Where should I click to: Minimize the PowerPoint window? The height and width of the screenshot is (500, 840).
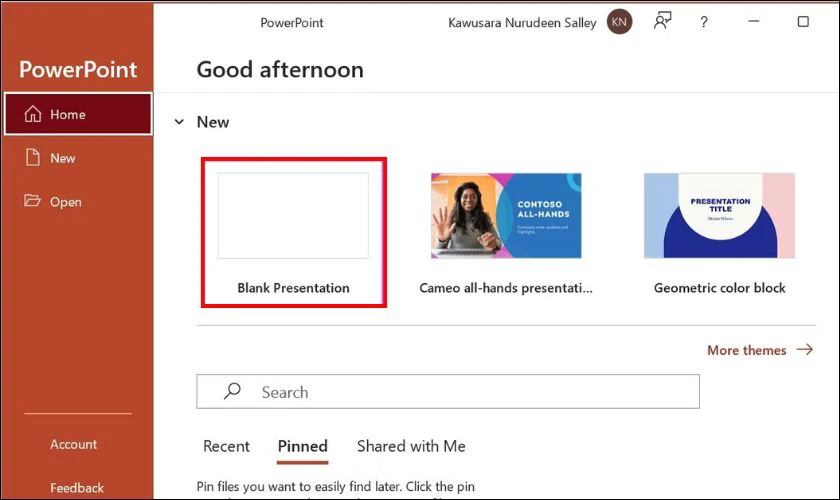pyautogui.click(x=754, y=21)
